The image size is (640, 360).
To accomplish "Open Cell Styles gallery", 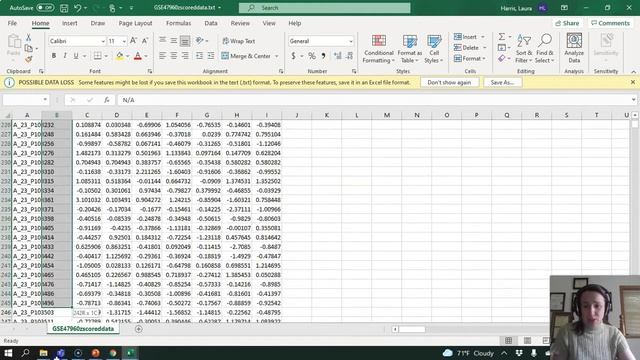I will 434,49.
